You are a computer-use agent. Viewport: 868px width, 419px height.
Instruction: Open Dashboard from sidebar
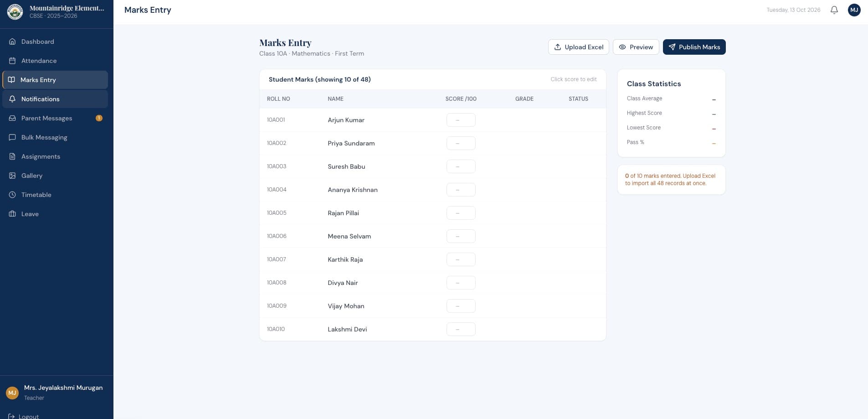55,41
